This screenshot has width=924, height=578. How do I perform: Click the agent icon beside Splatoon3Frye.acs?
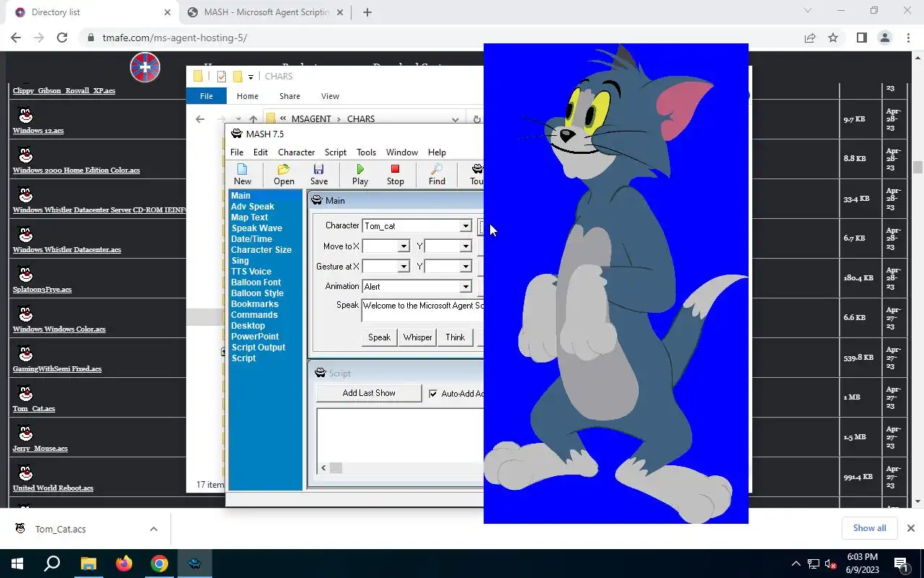25,274
